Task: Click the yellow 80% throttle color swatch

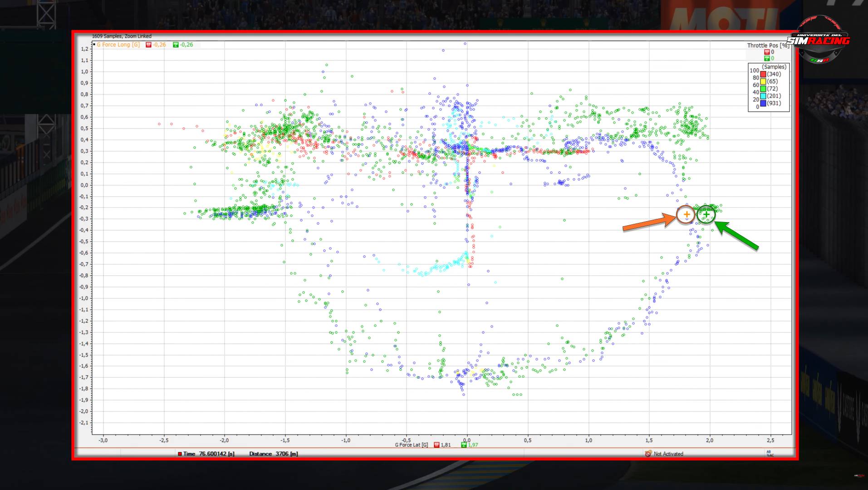Action: pos(763,82)
